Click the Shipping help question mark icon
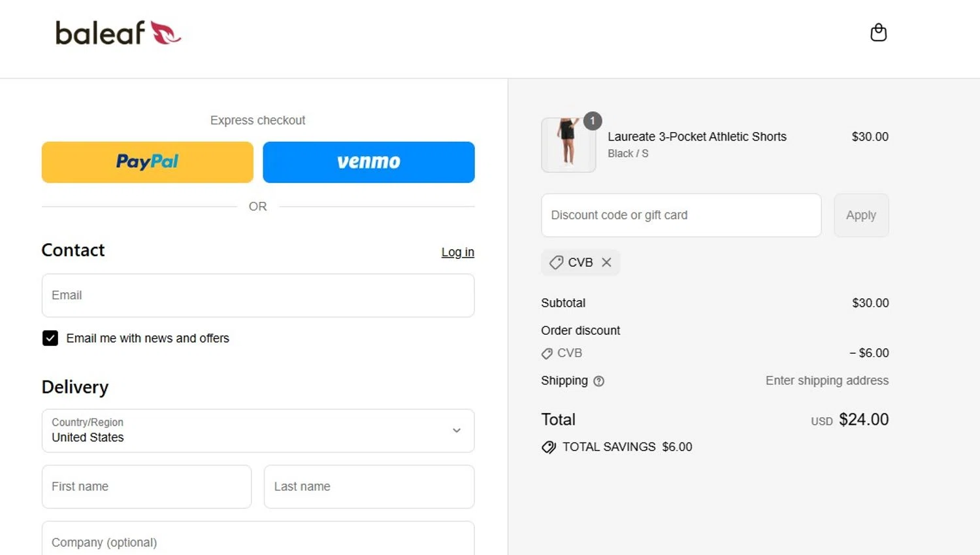 click(598, 381)
